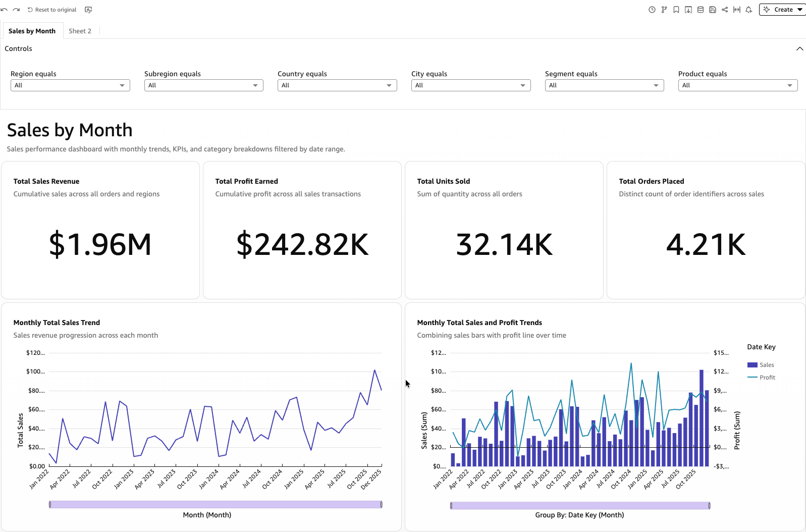Click the Month (Month) x-axis label
The width and height of the screenshot is (806, 532).
(207, 515)
